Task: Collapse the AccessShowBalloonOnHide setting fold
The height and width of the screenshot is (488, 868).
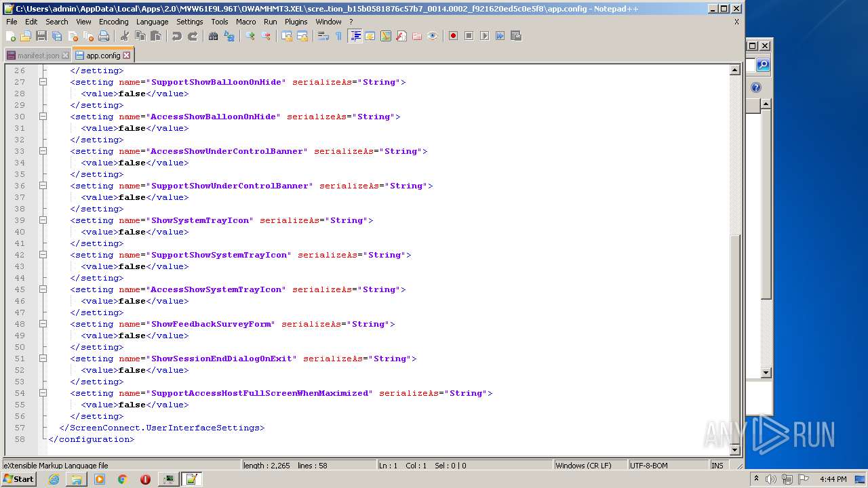Action: pos(43,117)
